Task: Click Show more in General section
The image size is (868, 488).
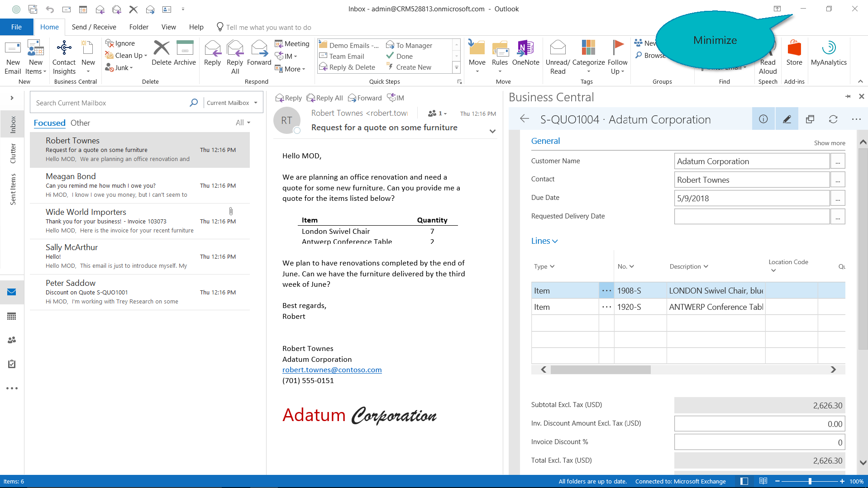Action: [829, 143]
